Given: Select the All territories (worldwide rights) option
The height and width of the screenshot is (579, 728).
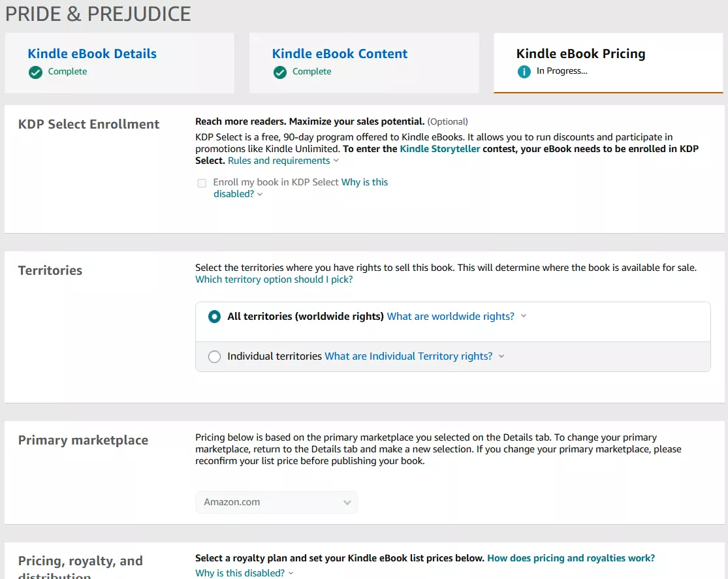Looking at the screenshot, I should [215, 317].
